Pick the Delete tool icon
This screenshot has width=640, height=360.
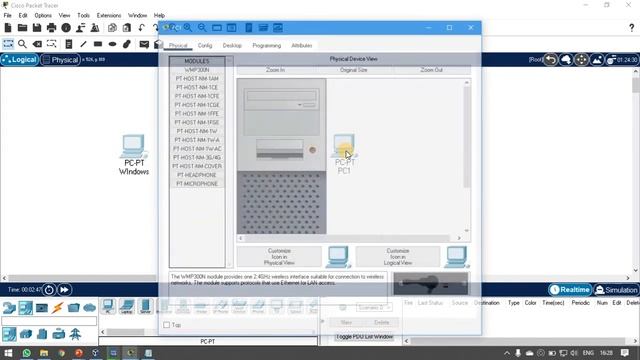(x=37, y=44)
